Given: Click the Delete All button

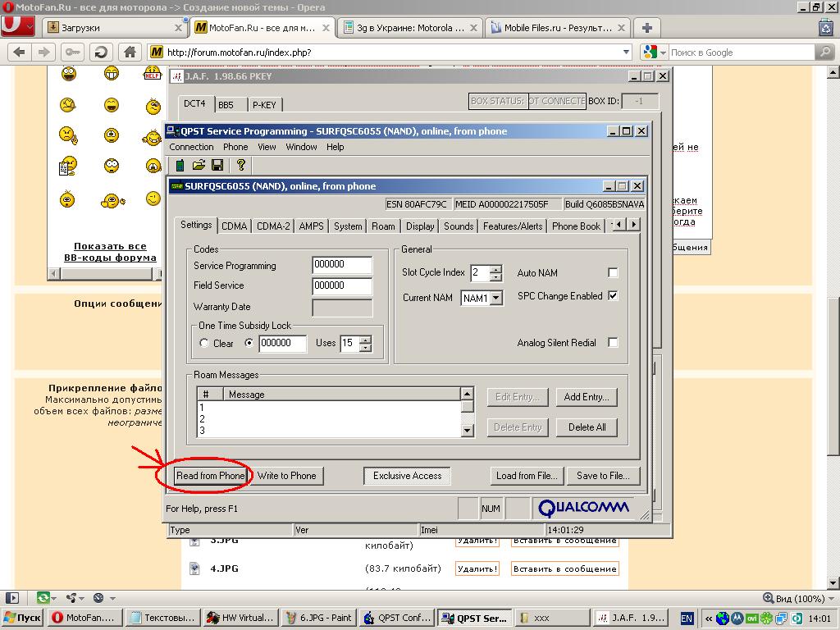Looking at the screenshot, I should click(x=587, y=427).
